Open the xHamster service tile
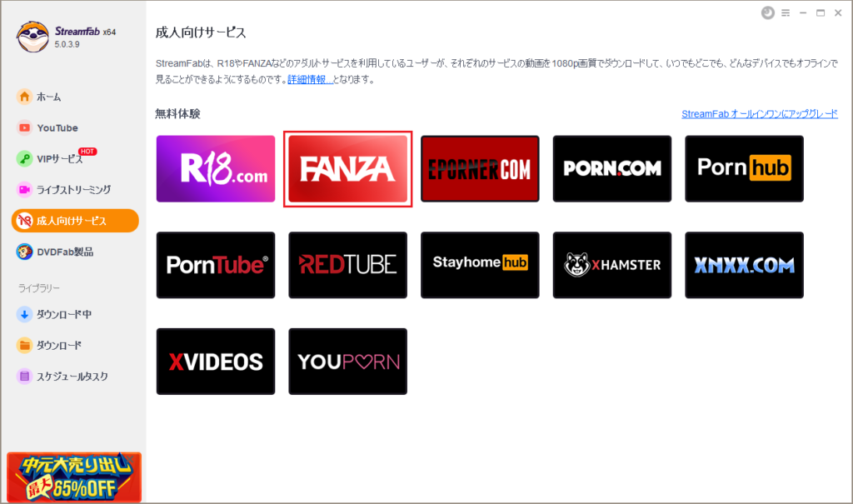The height and width of the screenshot is (504, 853). [x=612, y=265]
